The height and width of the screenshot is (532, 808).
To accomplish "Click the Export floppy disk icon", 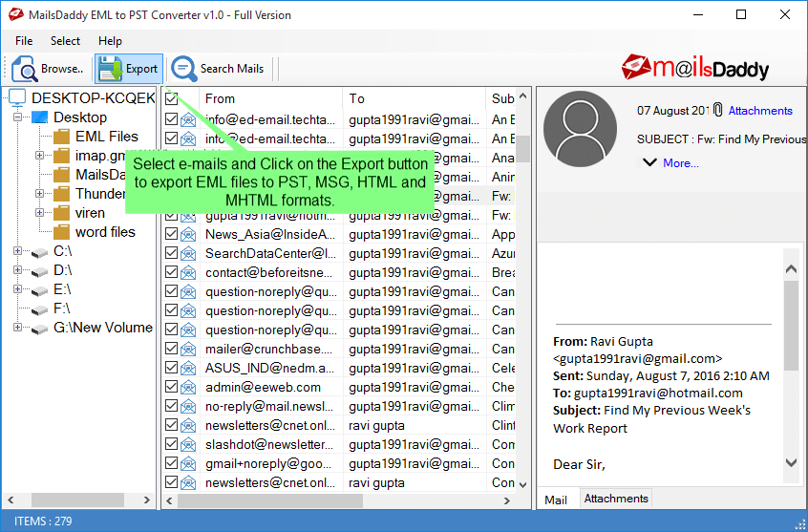I will [110, 69].
